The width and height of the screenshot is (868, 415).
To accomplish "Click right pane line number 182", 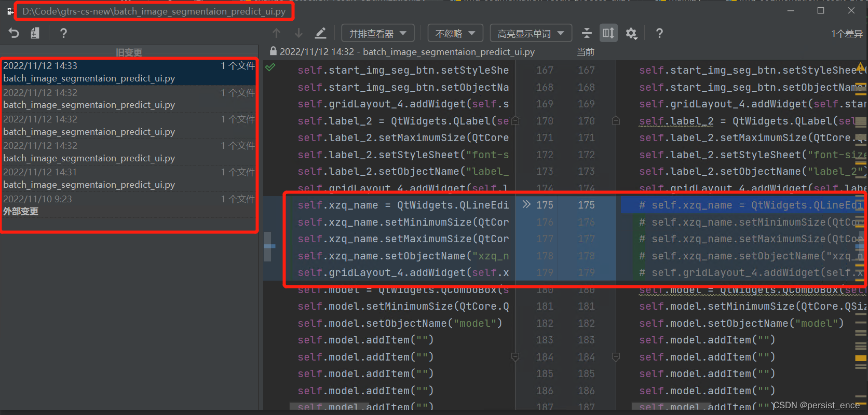I will point(586,323).
